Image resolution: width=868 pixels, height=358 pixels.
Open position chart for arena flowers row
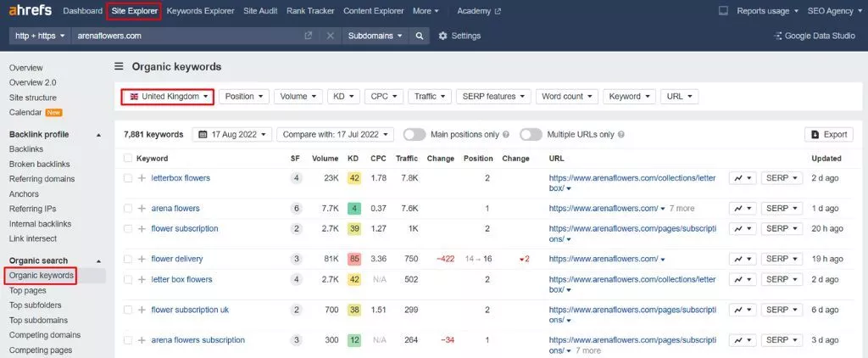click(x=743, y=209)
